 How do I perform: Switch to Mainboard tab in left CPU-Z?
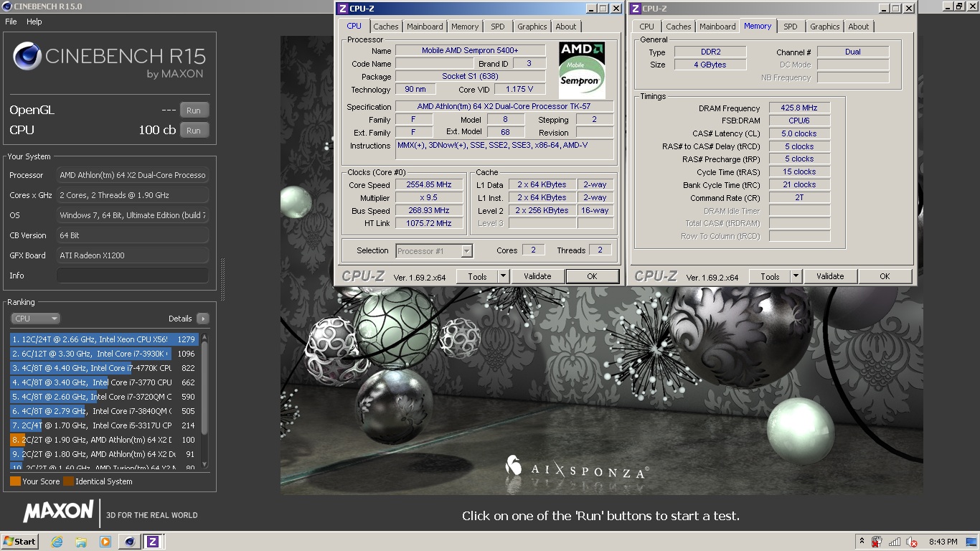[x=425, y=27]
